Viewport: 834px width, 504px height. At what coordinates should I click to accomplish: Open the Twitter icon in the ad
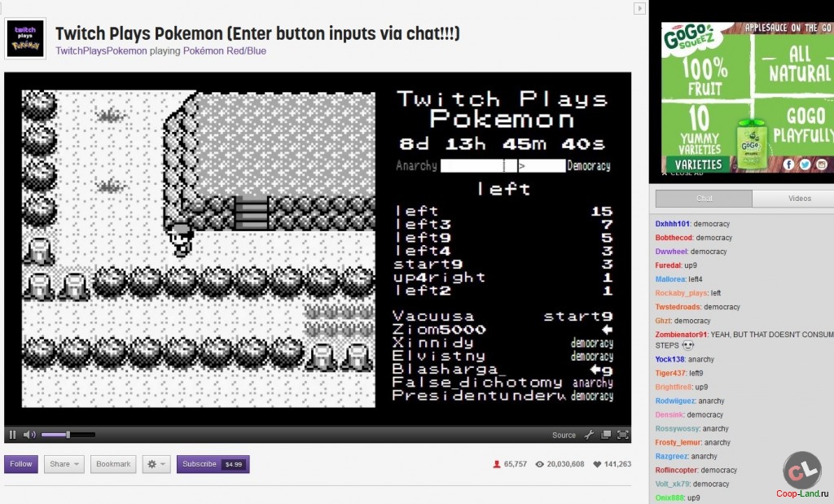[x=805, y=164]
